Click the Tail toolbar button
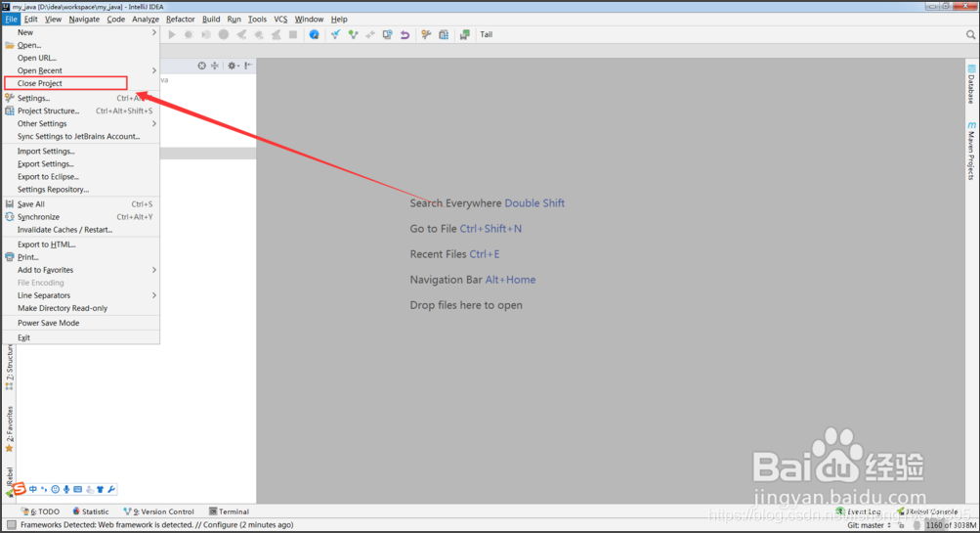The height and width of the screenshot is (533, 980). pos(487,34)
